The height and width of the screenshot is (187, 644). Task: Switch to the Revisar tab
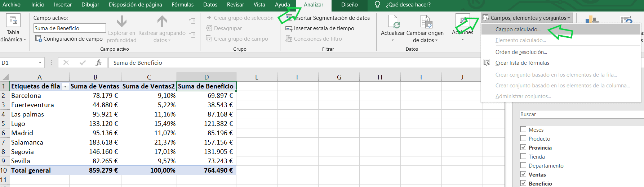[235, 5]
